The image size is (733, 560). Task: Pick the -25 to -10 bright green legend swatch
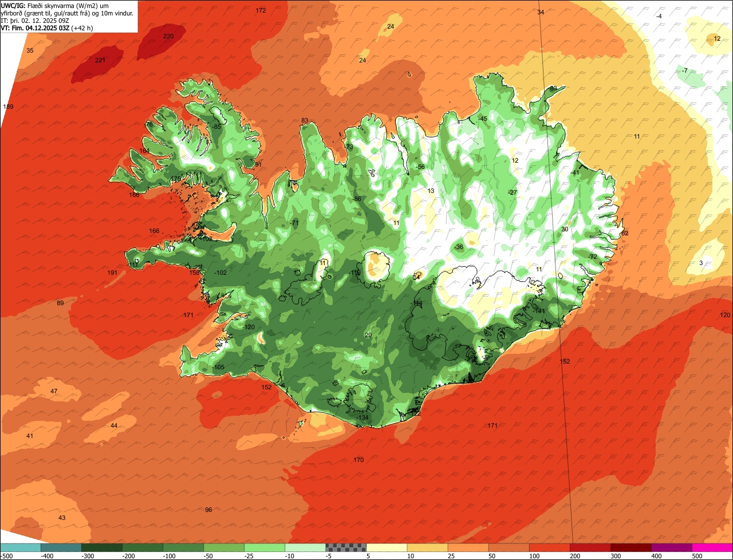point(265,547)
